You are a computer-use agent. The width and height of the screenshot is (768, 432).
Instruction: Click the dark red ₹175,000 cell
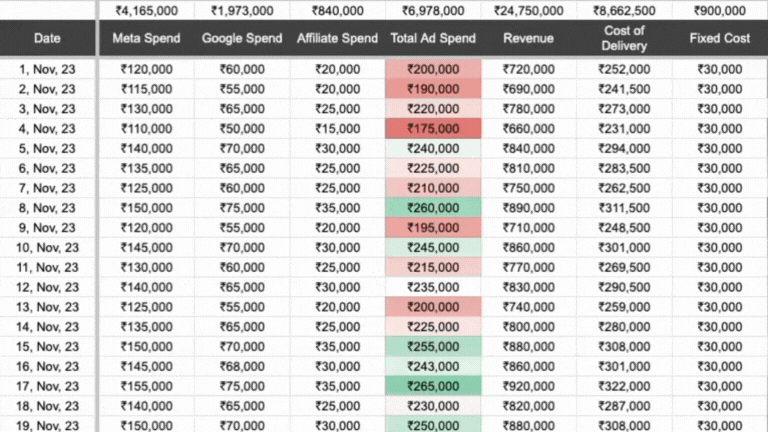click(x=433, y=129)
